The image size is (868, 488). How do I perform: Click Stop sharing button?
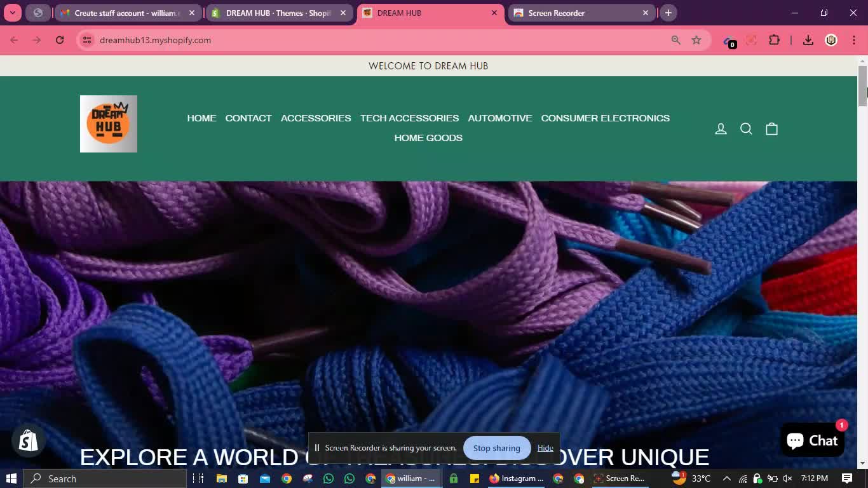click(x=496, y=448)
